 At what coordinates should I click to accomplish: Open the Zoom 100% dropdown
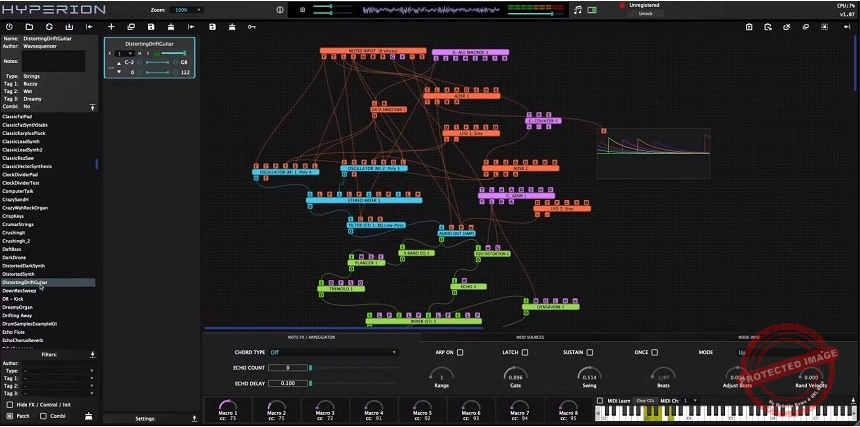[186, 10]
